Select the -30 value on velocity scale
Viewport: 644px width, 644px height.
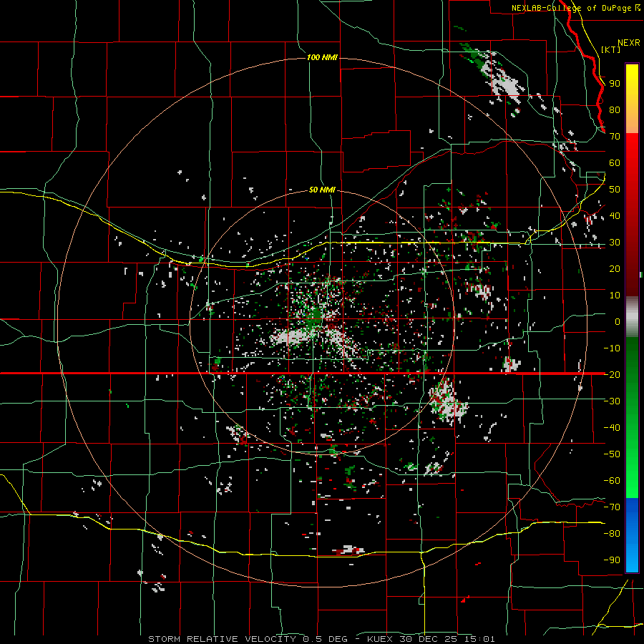click(612, 401)
